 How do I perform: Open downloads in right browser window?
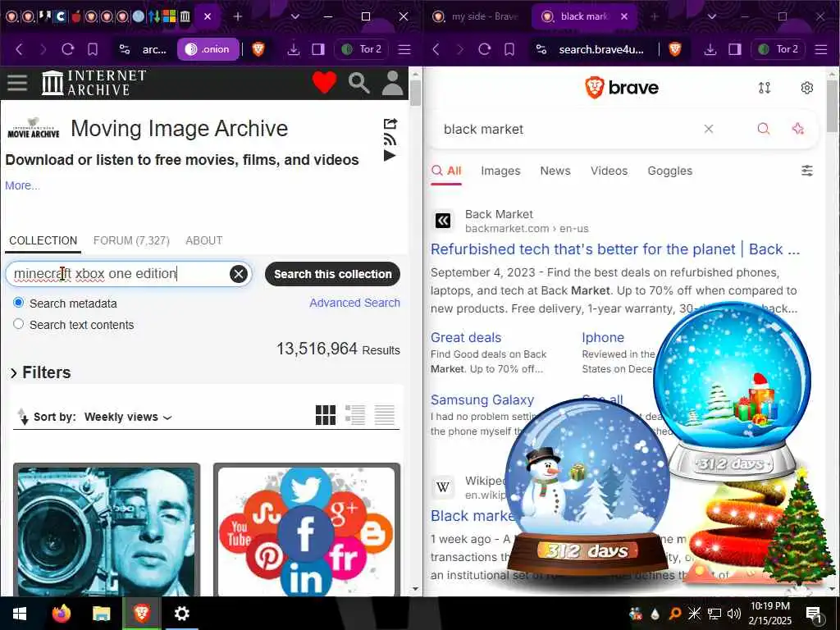tap(710, 49)
